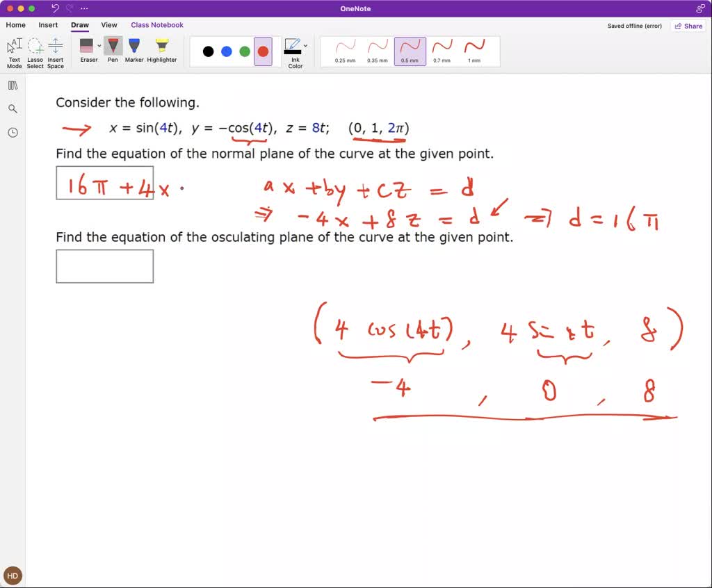
Task: Expand the more options ellipsis menu
Action: [x=84, y=8]
